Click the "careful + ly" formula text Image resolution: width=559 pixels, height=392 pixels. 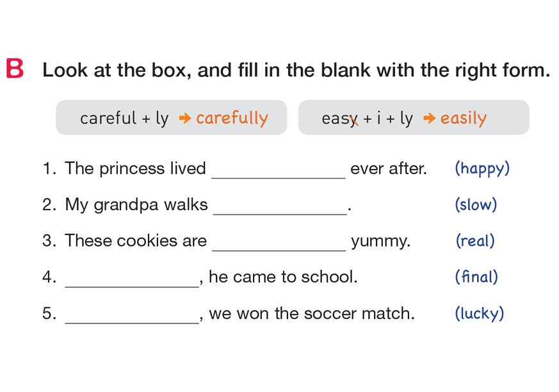point(124,118)
